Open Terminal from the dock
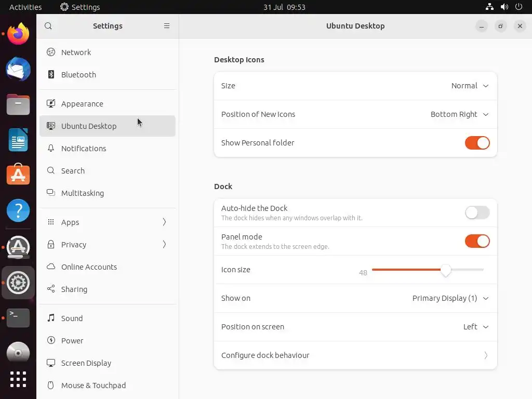The width and height of the screenshot is (532, 399). click(x=18, y=318)
